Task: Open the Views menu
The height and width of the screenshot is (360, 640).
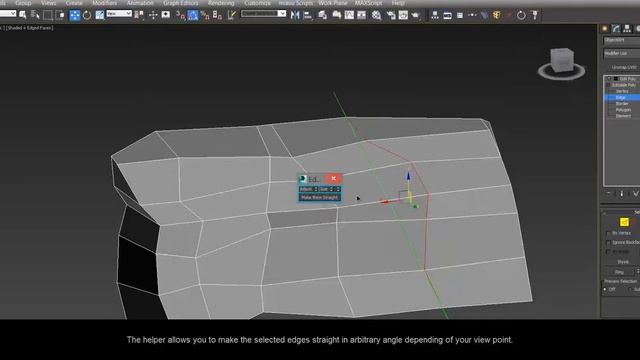Action: tap(48, 3)
